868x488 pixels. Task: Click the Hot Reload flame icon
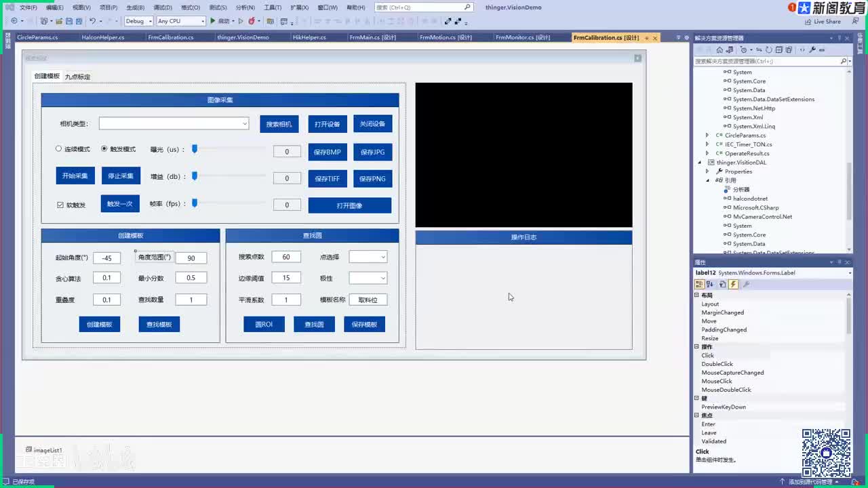(252, 21)
